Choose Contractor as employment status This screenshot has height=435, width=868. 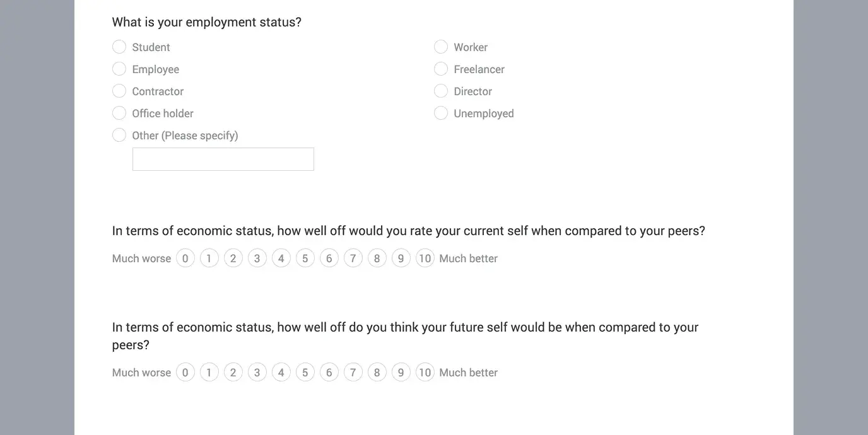click(x=119, y=91)
